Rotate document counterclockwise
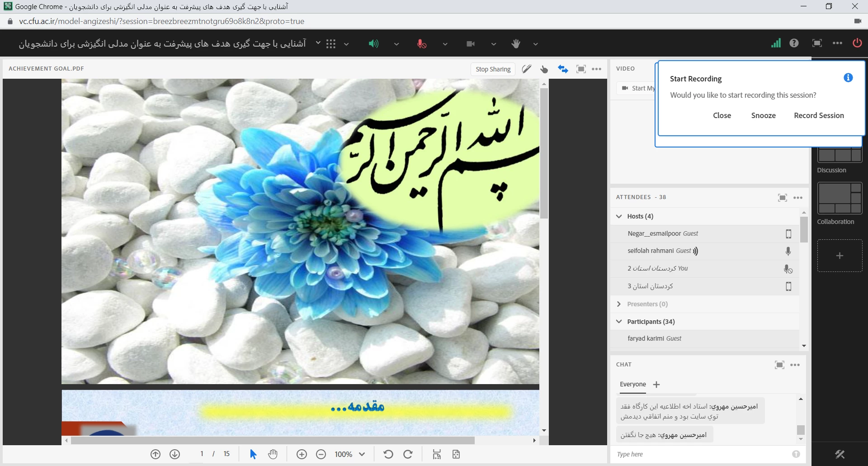The width and height of the screenshot is (868, 466). [x=388, y=454]
